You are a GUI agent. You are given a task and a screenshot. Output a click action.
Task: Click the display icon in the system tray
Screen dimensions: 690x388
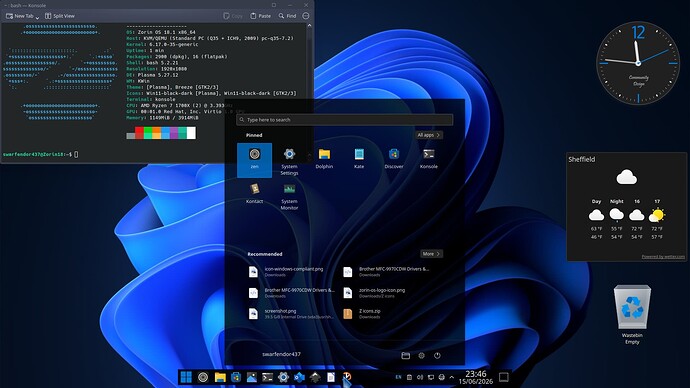431,377
